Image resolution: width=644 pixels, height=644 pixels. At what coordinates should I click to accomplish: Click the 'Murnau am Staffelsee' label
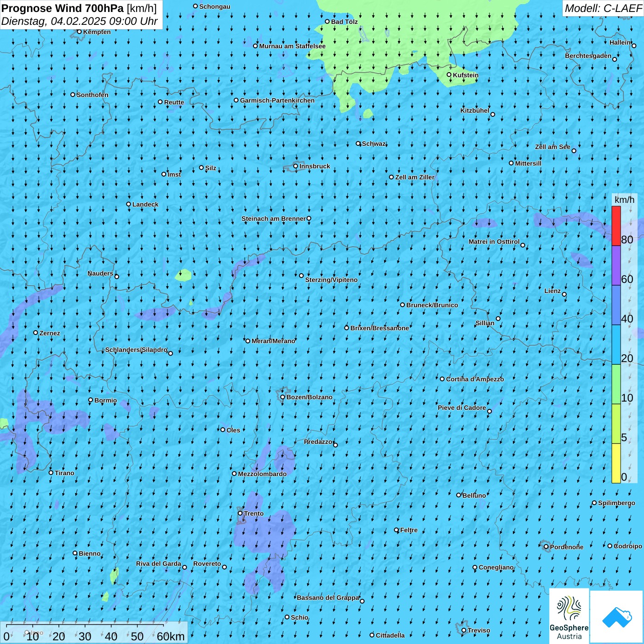[x=293, y=46]
